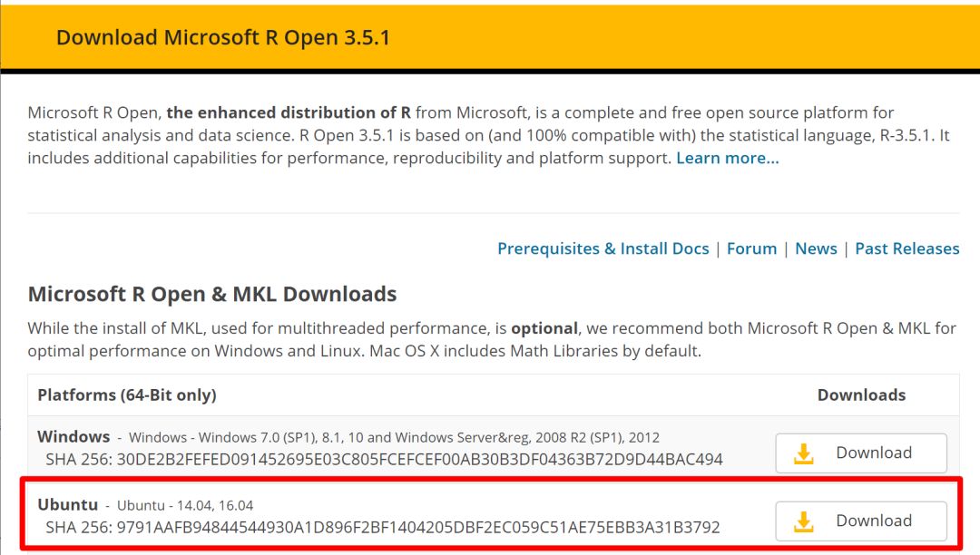This screenshot has width=980, height=555.
Task: Click the "Download Microsoft R Open 3.5.1" banner title
Action: tap(223, 38)
